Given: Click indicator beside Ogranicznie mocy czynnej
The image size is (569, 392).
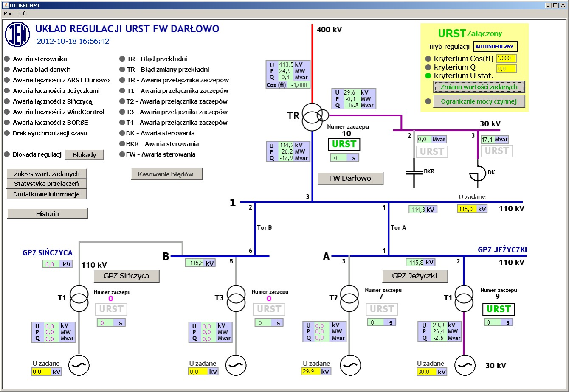Looking at the screenshot, I should (x=428, y=101).
